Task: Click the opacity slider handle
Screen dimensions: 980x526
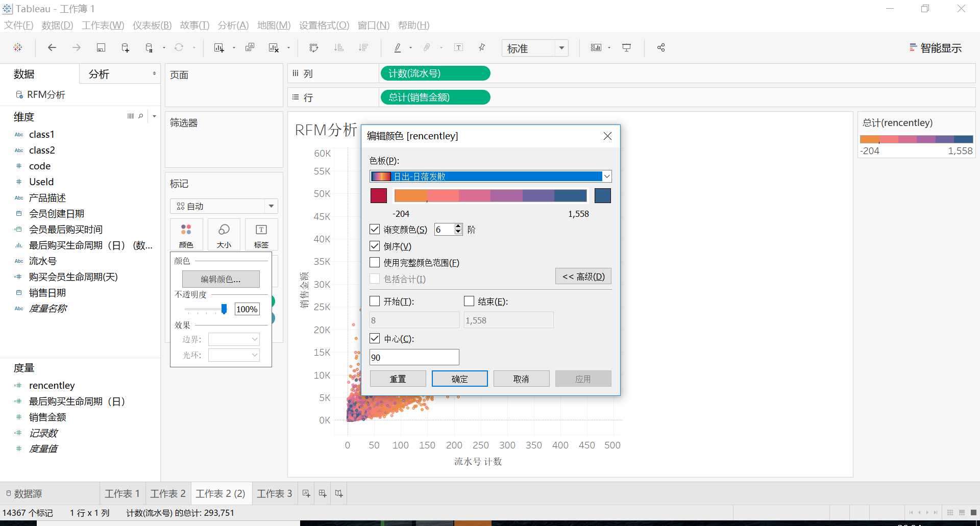Action: click(x=224, y=309)
